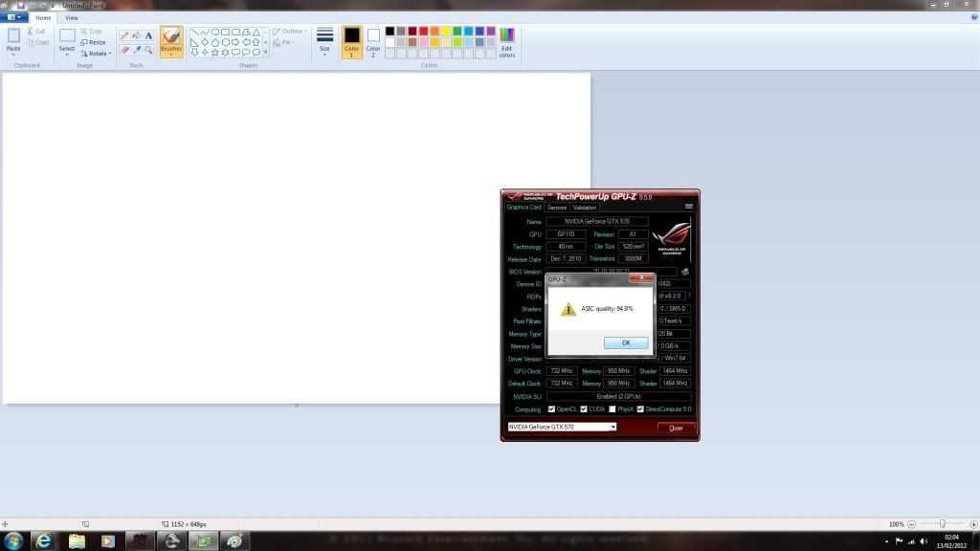The height and width of the screenshot is (551, 980).
Task: Click the zoom out minus button
Action: tap(911, 524)
